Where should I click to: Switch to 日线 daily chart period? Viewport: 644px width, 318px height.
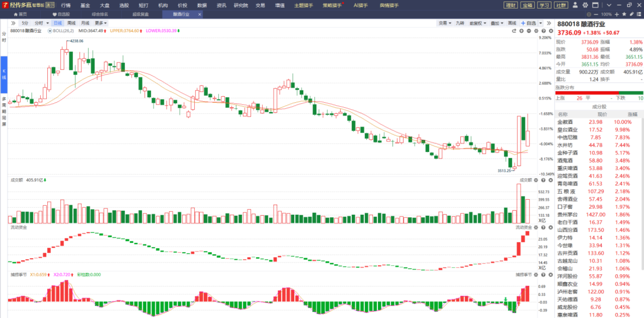pos(57,23)
